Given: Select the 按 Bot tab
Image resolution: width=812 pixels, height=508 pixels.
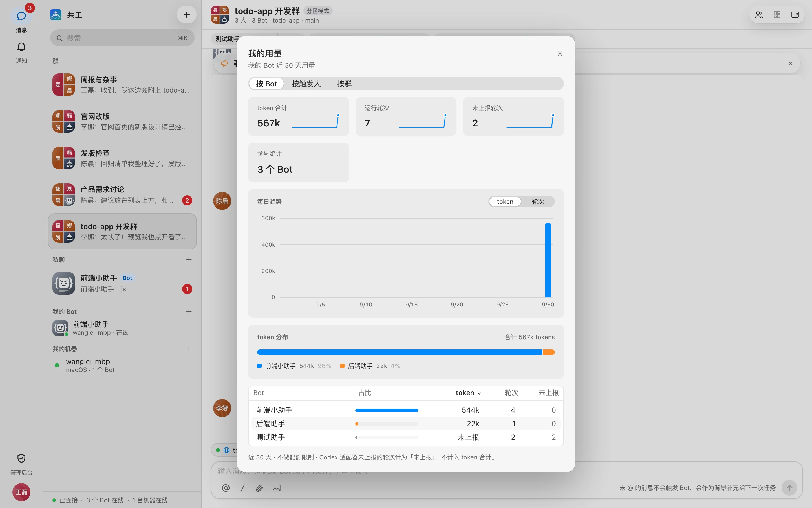Looking at the screenshot, I should 266,84.
